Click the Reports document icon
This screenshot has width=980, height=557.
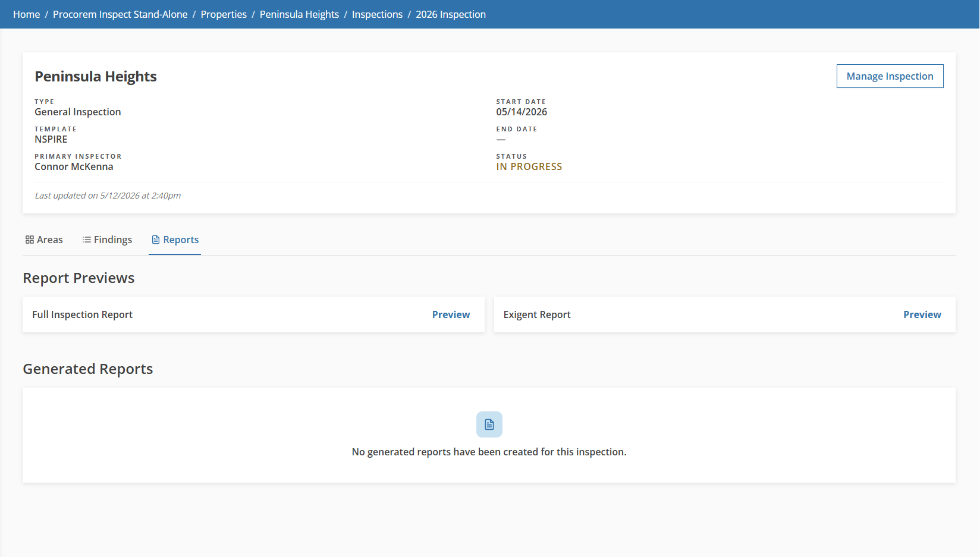tap(156, 240)
